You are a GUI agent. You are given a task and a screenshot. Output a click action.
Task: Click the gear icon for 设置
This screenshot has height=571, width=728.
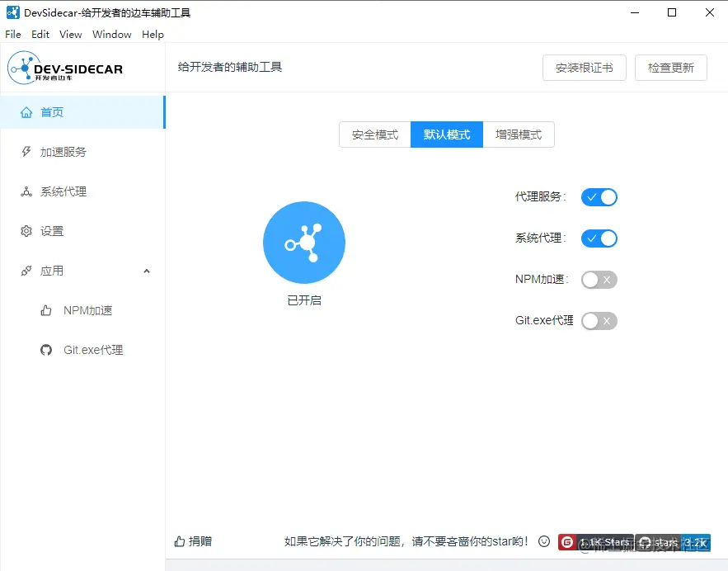click(x=26, y=231)
